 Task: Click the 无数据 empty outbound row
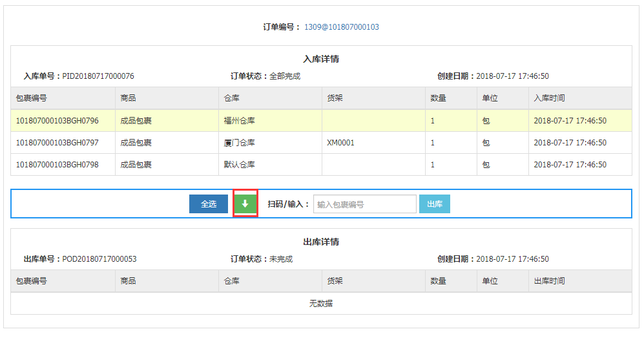tap(321, 303)
